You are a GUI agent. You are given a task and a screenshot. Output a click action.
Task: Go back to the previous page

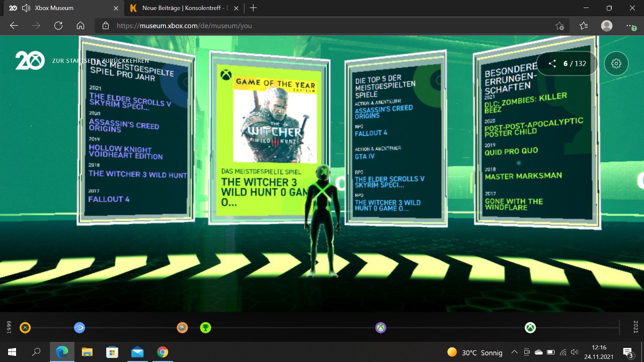[14, 26]
